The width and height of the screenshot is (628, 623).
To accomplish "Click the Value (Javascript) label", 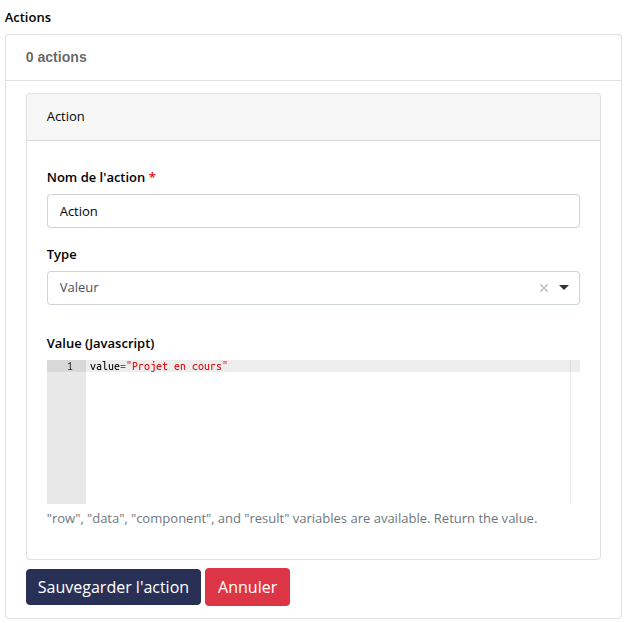I will coord(101,343).
